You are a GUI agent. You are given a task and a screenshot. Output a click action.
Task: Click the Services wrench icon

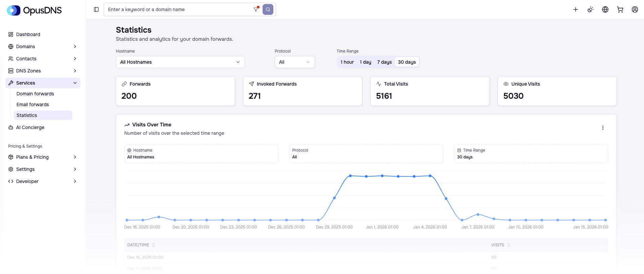click(x=11, y=83)
